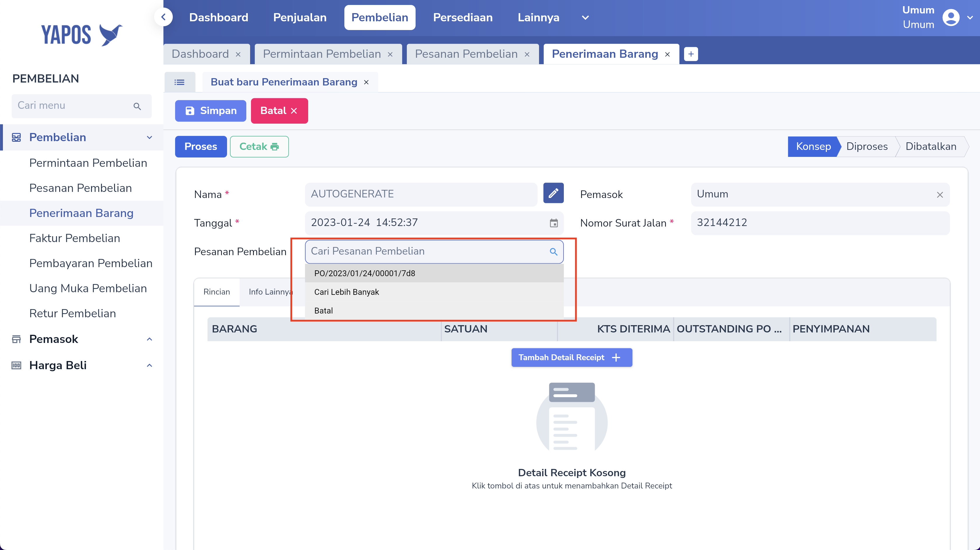Open the user account avatar icon
The image size is (980, 550).
click(x=951, y=17)
